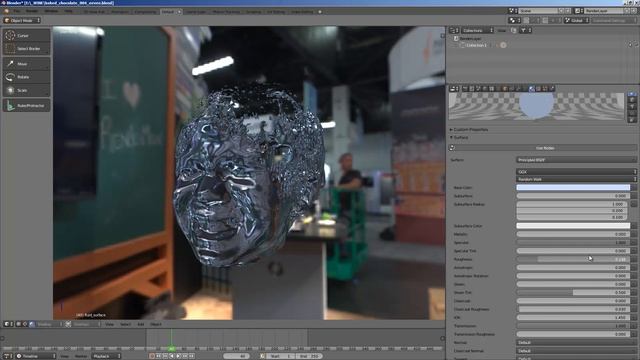Click the Blender logo icon in menu bar
Screen dimensions: 640x360
pos(6,11)
